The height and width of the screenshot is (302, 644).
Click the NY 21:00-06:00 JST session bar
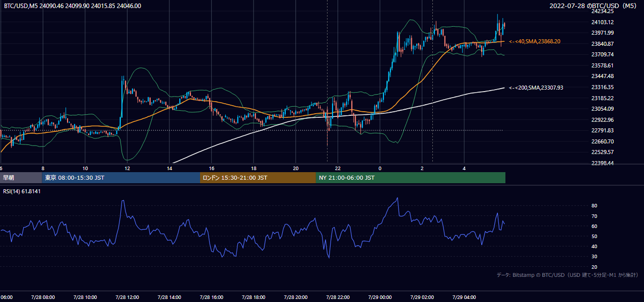[411, 178]
